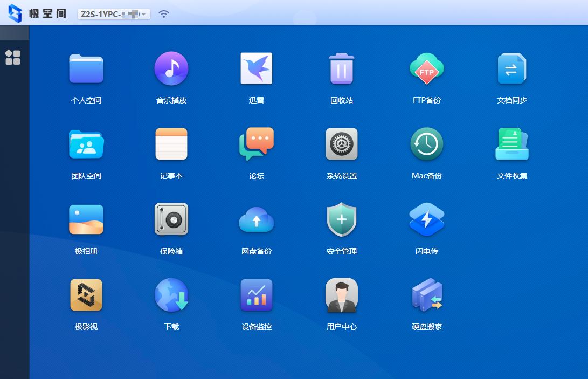588x379 pixels.
Task: Open the 记事本 notepad app
Action: pos(171,144)
